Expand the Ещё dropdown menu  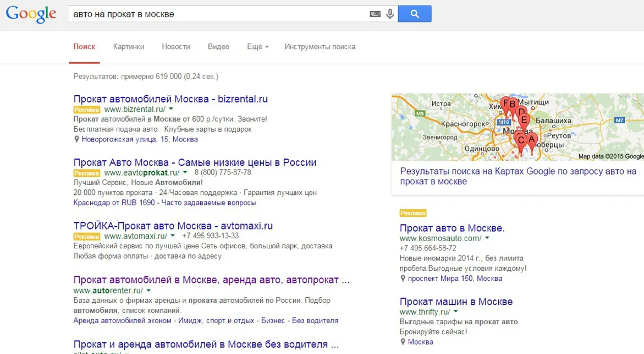click(x=257, y=47)
